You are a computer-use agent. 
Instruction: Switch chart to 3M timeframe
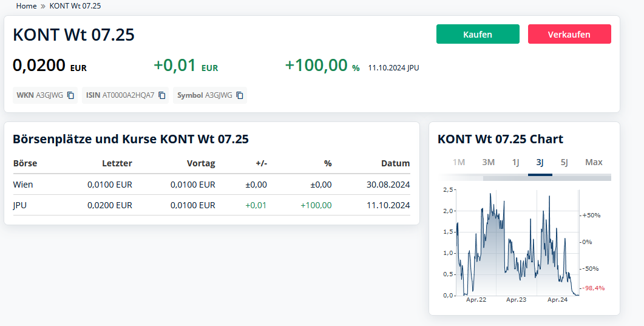(488, 162)
